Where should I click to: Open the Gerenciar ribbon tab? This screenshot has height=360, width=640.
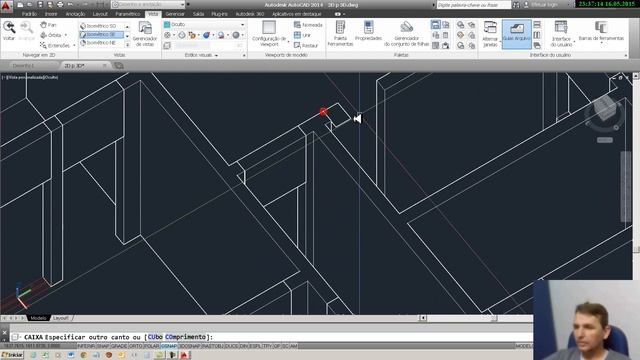pos(175,14)
